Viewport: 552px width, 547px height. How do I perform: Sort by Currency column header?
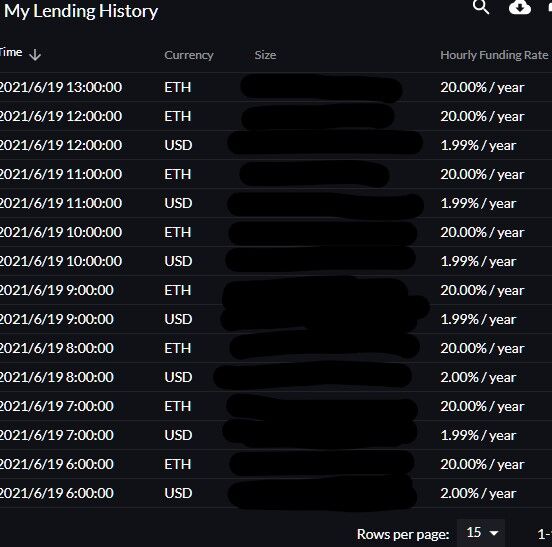click(189, 55)
